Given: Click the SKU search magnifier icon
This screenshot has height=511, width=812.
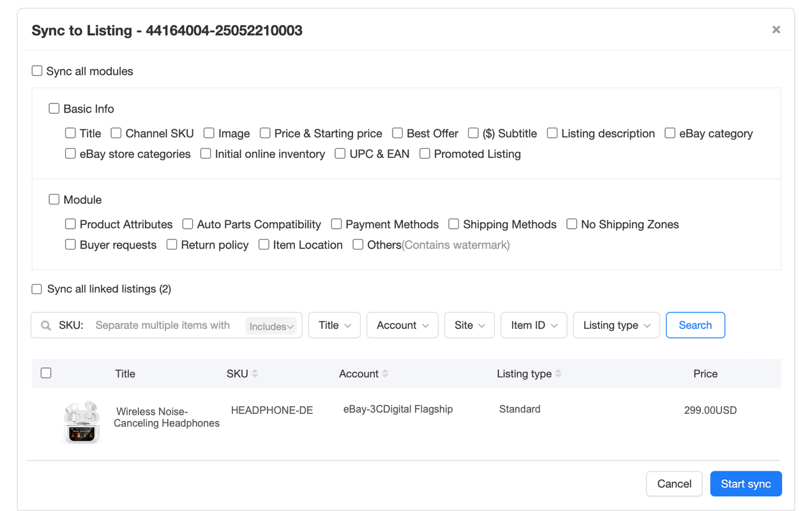Looking at the screenshot, I should point(45,325).
